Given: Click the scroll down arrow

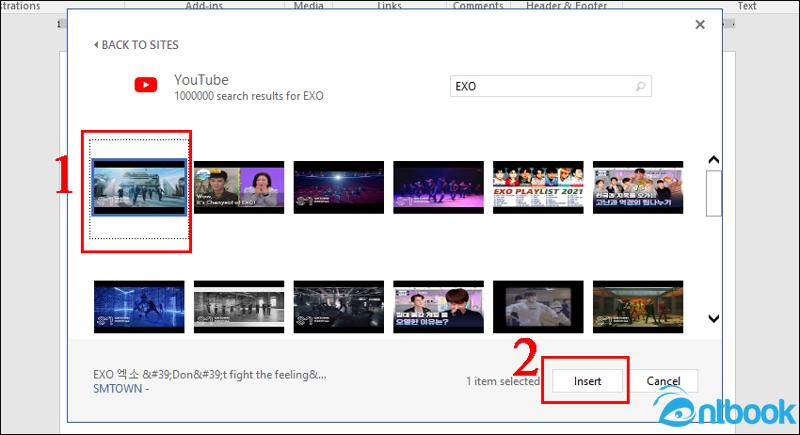Looking at the screenshot, I should pos(714,318).
